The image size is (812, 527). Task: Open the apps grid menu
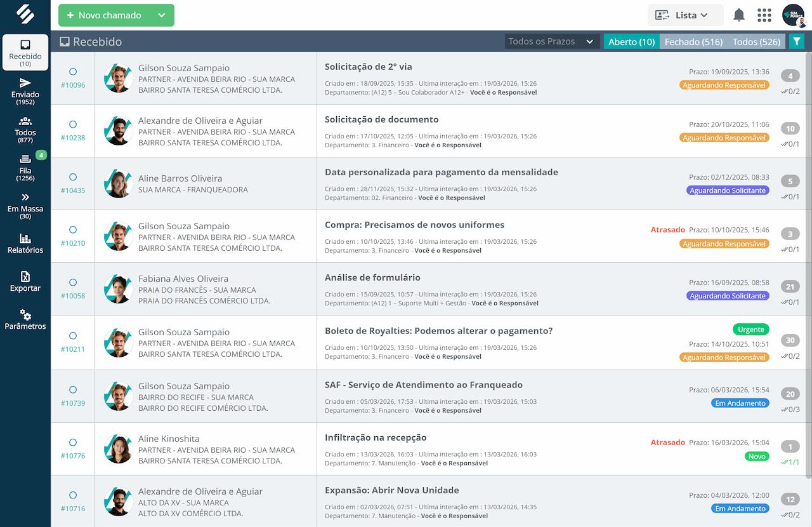click(764, 14)
